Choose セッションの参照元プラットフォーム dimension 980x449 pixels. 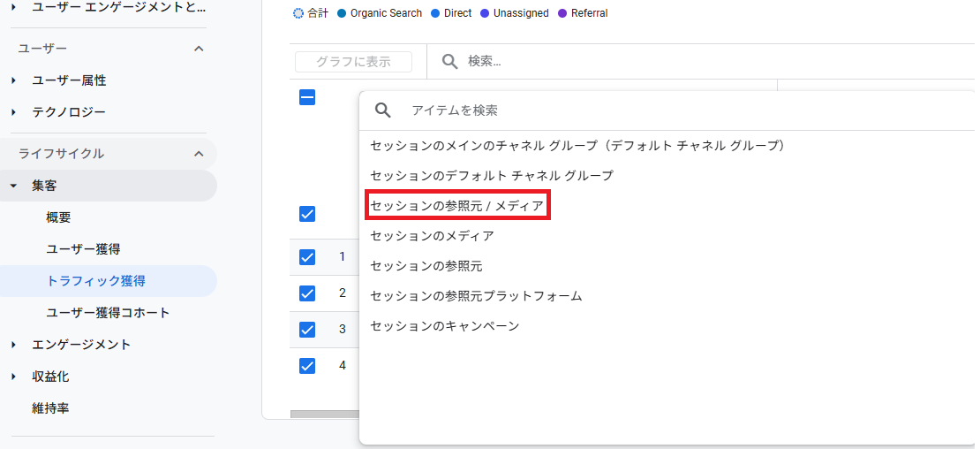476,296
